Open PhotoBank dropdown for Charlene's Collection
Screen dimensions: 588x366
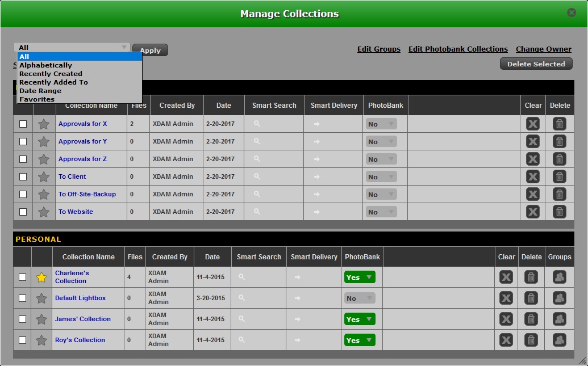(x=360, y=277)
